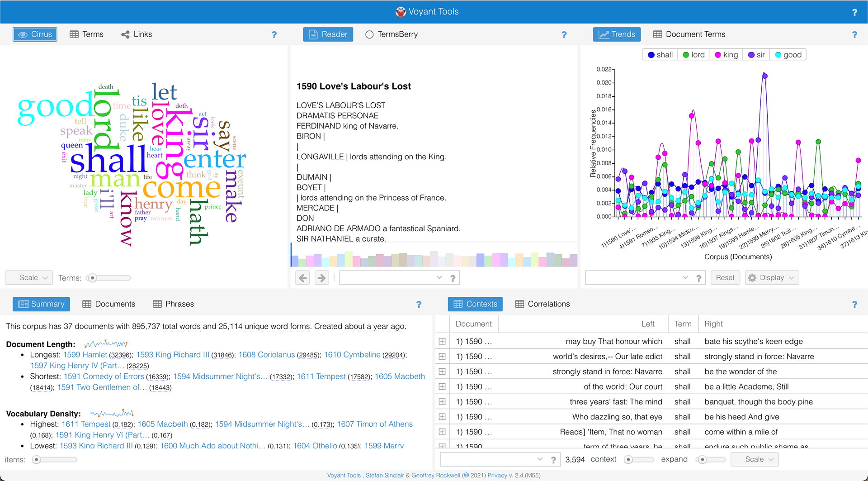Image resolution: width=868 pixels, height=481 pixels.
Task: Switch to the TermsBerry tab
Action: (x=392, y=34)
